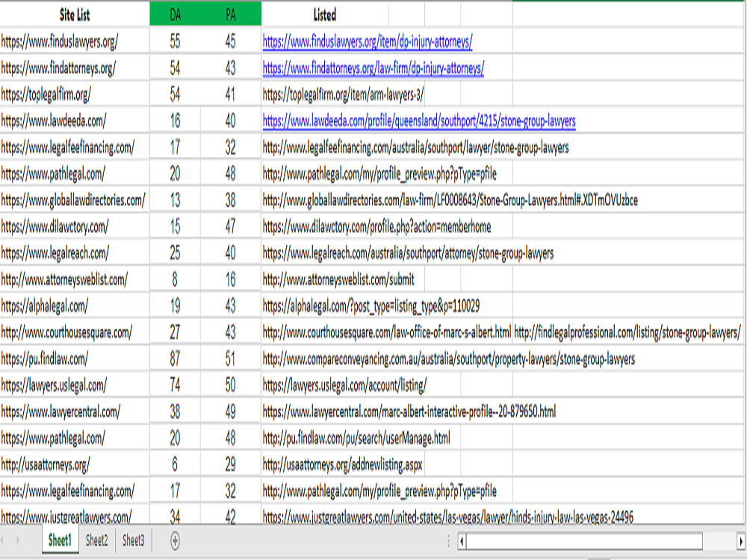Select the http://www.attorneysweblist.com/ site cell
The image size is (747, 560).
[74, 279]
